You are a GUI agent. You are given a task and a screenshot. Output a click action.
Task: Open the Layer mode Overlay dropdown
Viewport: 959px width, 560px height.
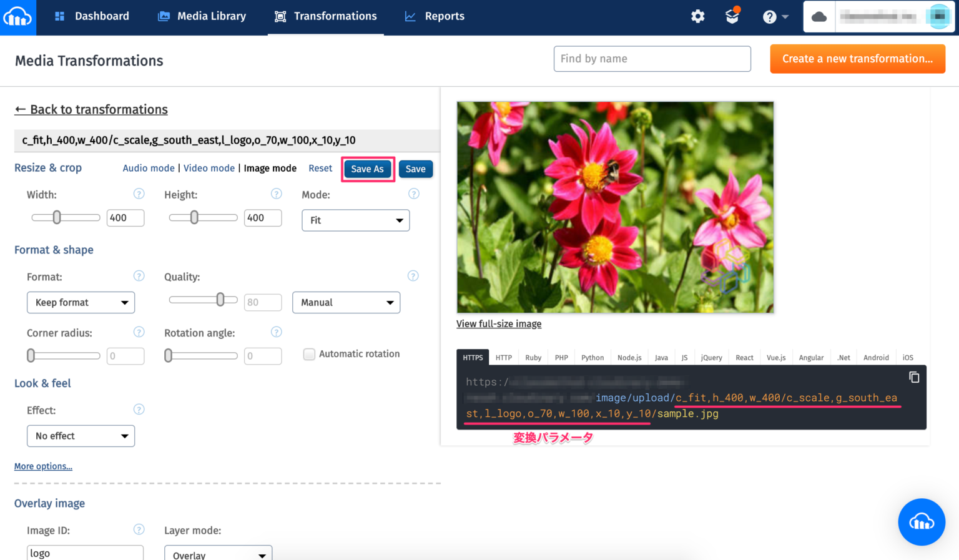click(x=218, y=554)
